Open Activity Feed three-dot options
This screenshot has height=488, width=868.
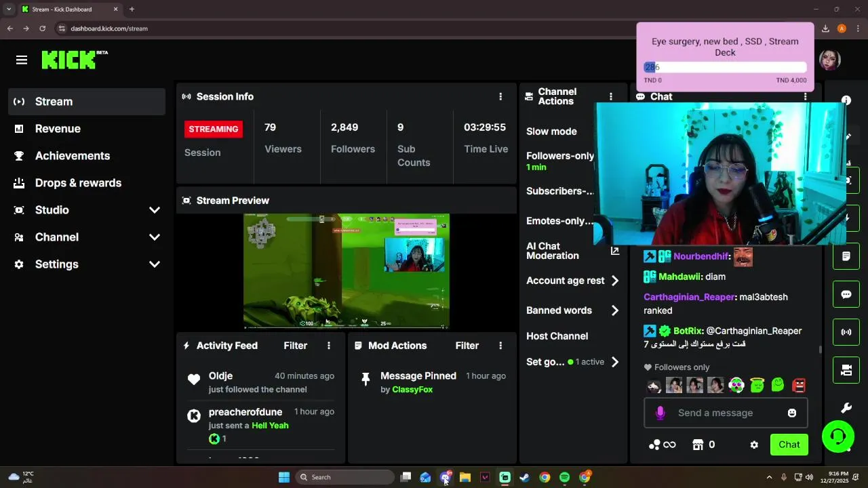(329, 346)
